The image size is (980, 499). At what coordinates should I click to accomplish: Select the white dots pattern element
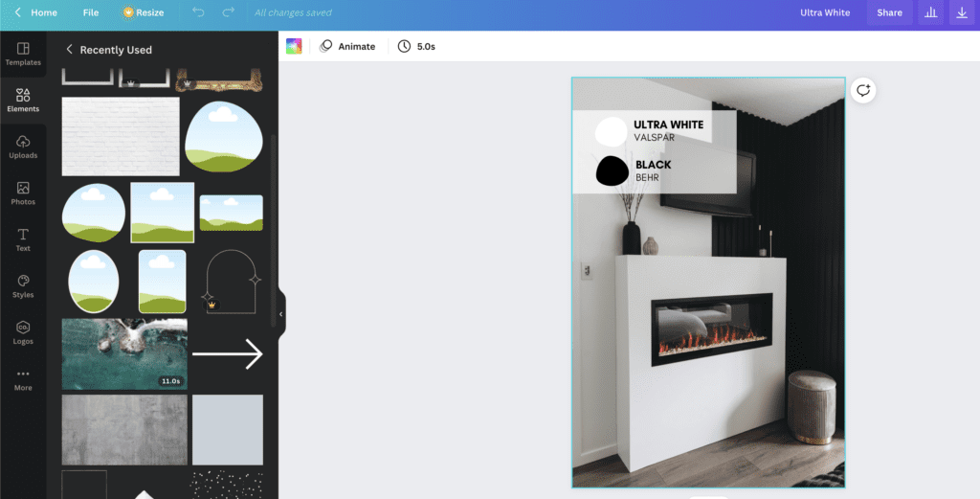click(x=226, y=485)
